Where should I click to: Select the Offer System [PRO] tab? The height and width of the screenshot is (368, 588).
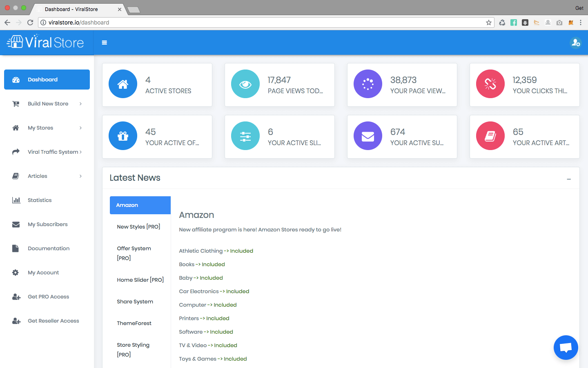(x=140, y=253)
